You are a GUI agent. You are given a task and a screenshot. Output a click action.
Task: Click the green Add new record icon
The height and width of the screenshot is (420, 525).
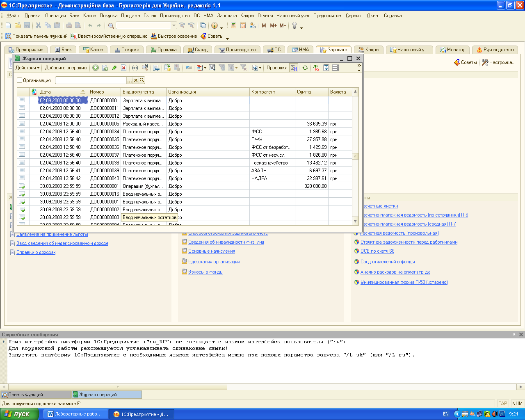(x=96, y=68)
